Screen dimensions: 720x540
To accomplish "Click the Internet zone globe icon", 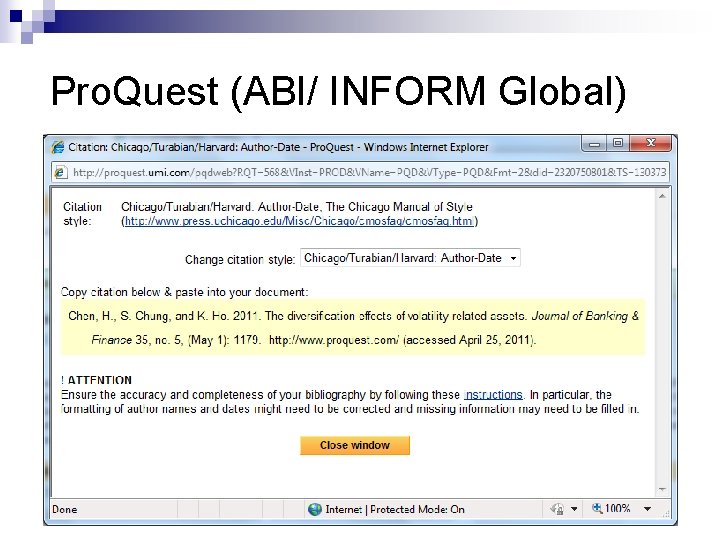I will (x=315, y=509).
